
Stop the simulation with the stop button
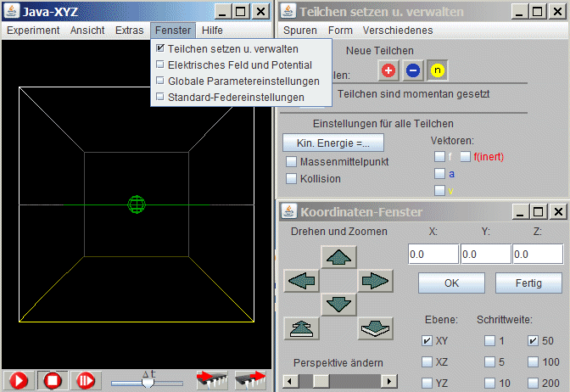pos(53,381)
